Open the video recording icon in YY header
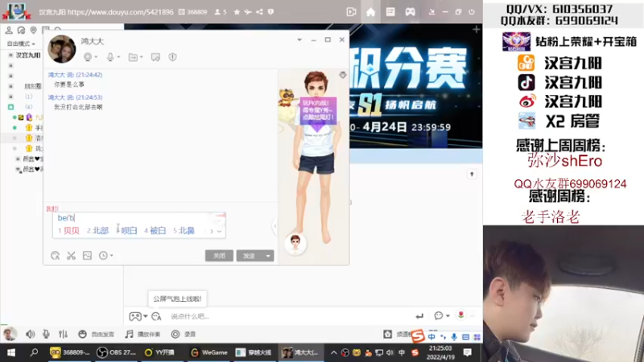This screenshot has height=362, width=644. (x=351, y=12)
